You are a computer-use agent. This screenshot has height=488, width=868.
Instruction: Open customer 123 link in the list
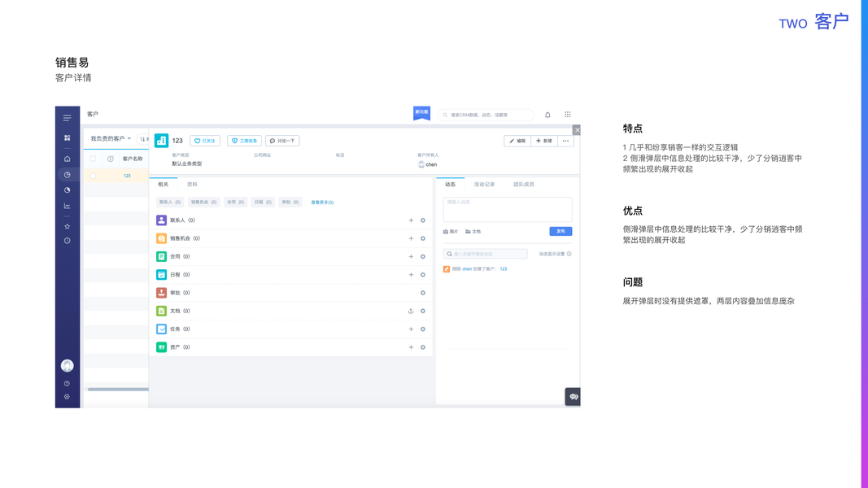click(x=127, y=176)
